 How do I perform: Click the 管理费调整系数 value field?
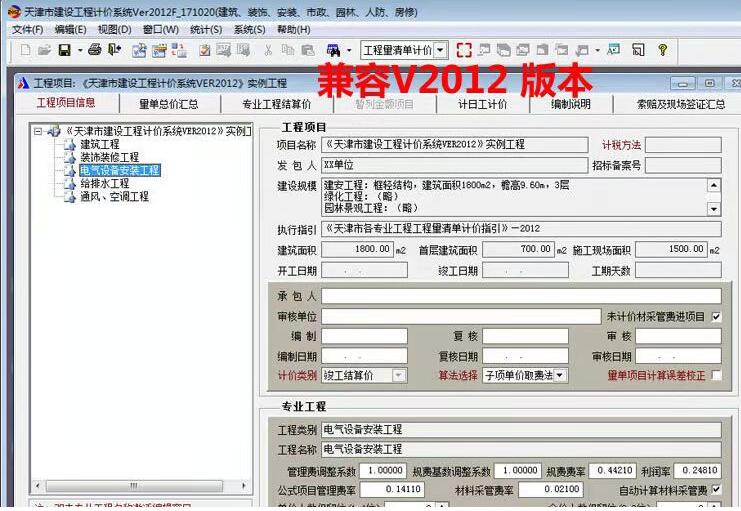(382, 470)
